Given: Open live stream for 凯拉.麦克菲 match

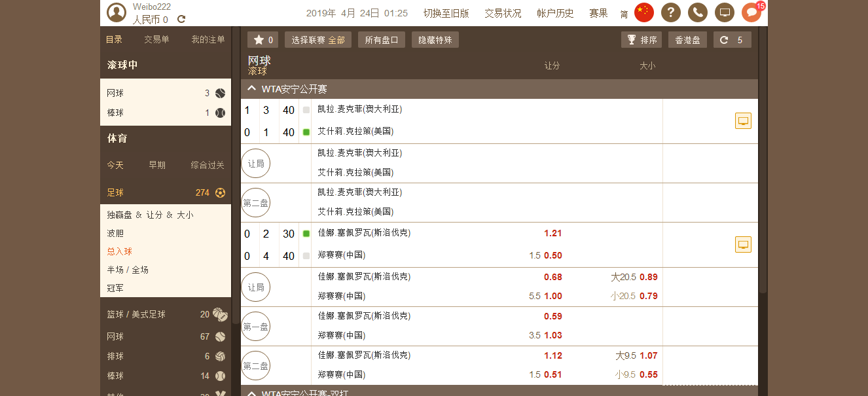Looking at the screenshot, I should tap(743, 121).
